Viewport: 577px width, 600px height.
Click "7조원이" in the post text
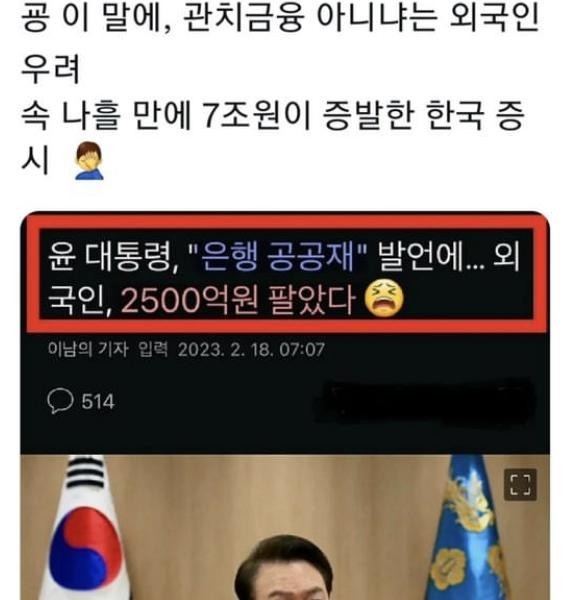pyautogui.click(x=254, y=115)
